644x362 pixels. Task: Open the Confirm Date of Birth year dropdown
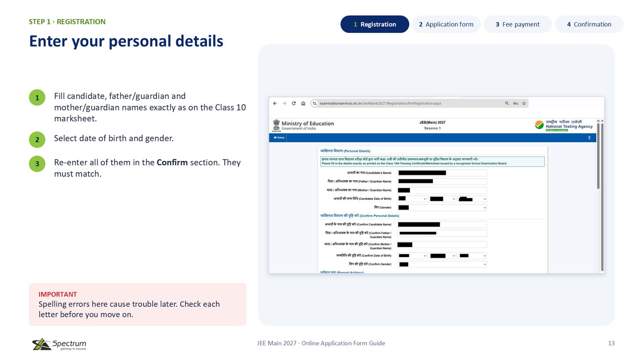pyautogui.click(x=472, y=256)
